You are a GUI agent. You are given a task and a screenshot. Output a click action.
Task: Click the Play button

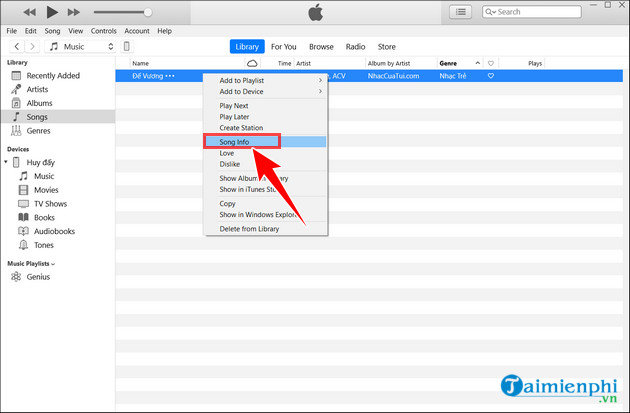51,12
